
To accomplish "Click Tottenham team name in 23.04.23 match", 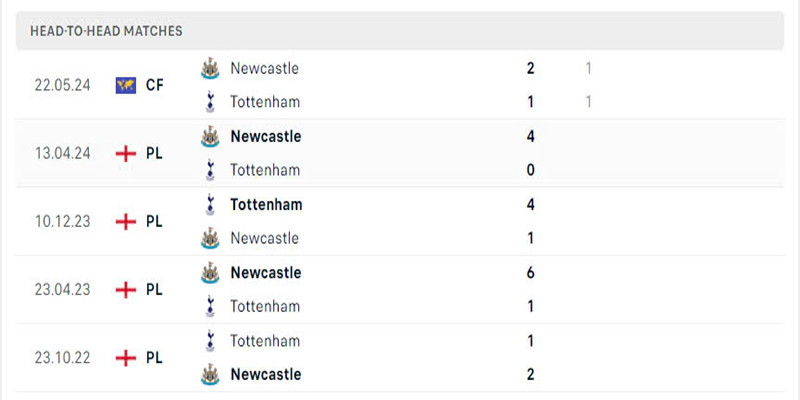I will tap(265, 307).
